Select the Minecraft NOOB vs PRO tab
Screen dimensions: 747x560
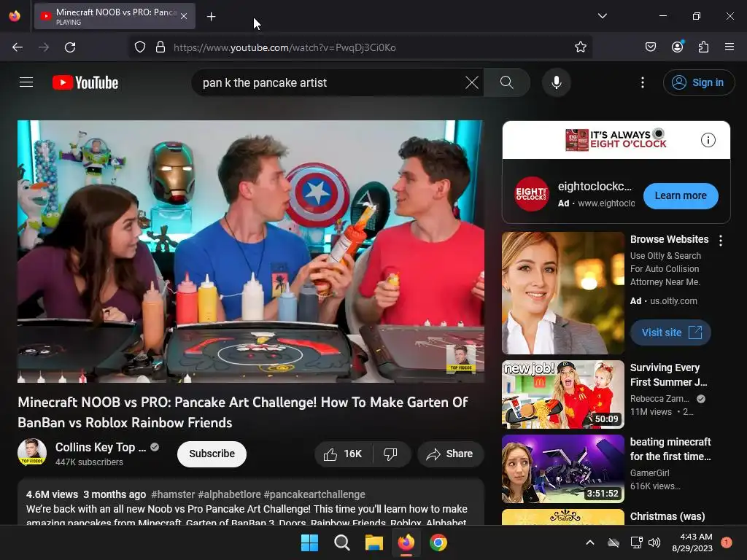click(x=115, y=16)
